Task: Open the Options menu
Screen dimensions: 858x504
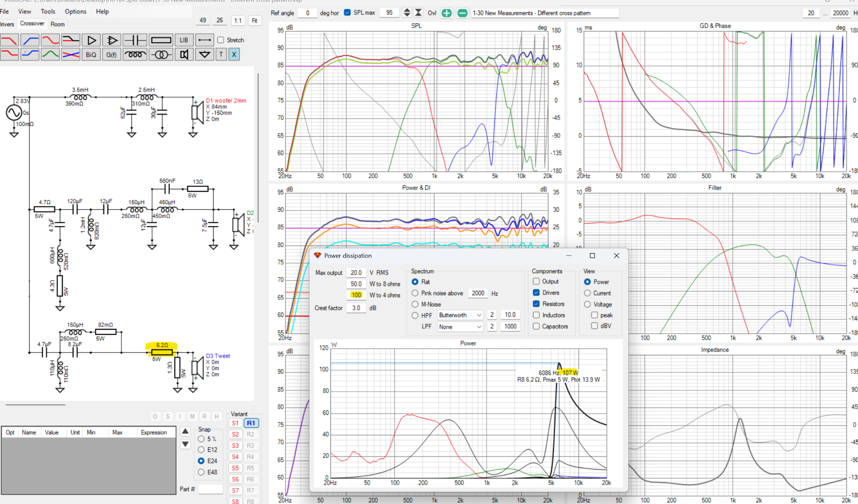Action: (x=75, y=11)
